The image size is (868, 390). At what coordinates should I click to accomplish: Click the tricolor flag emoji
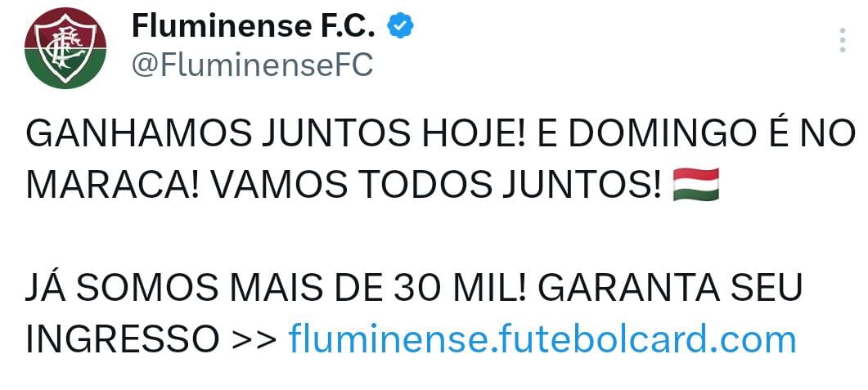(x=695, y=185)
